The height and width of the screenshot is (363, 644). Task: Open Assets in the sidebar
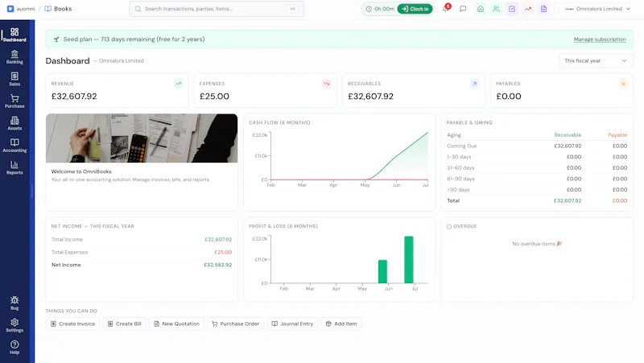coord(14,124)
